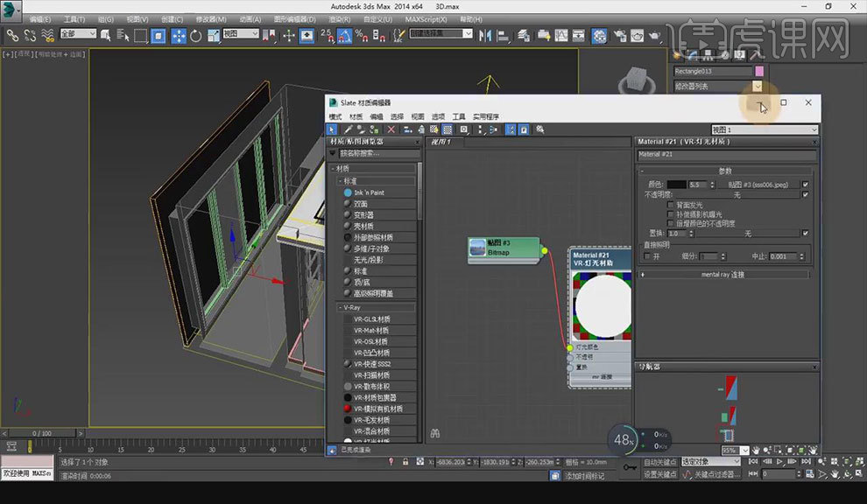Click the 添加时间标记 button
Image resolution: width=867 pixels, height=504 pixels.
click(584, 475)
